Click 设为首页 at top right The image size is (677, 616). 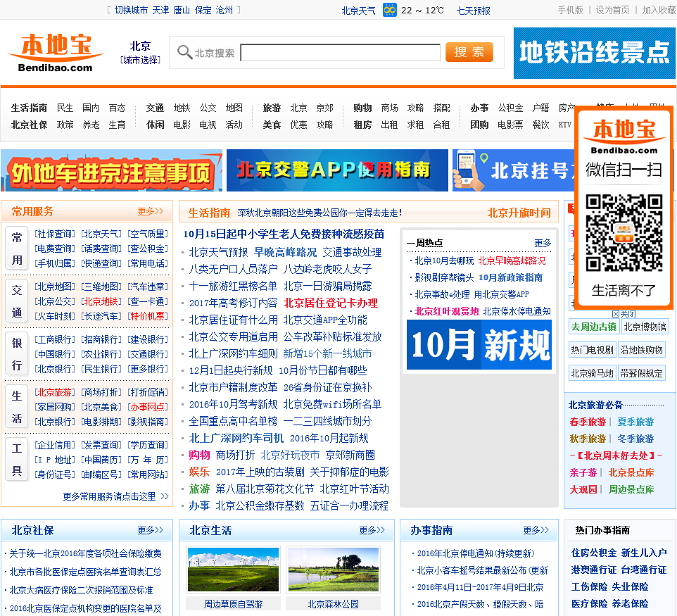(612, 10)
